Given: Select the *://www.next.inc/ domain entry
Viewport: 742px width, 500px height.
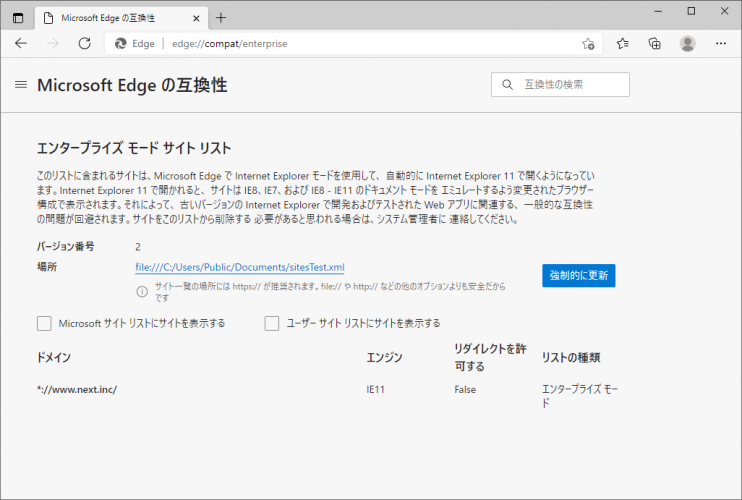Looking at the screenshot, I should point(77,389).
